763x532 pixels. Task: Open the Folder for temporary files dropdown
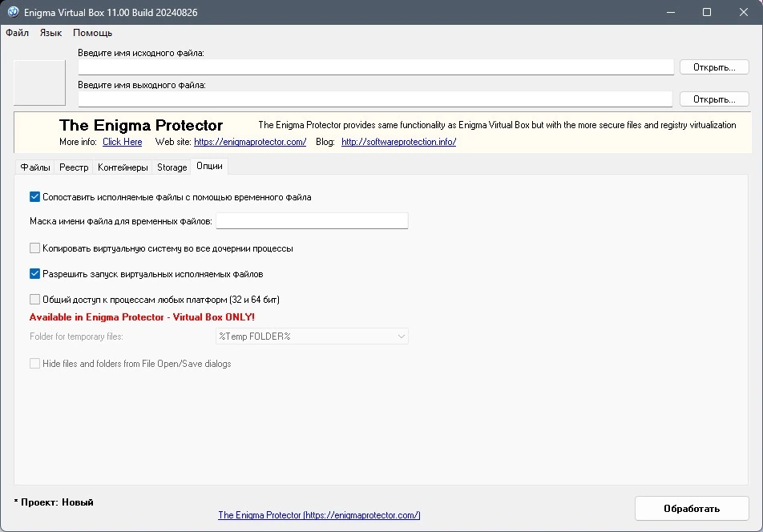(x=312, y=336)
